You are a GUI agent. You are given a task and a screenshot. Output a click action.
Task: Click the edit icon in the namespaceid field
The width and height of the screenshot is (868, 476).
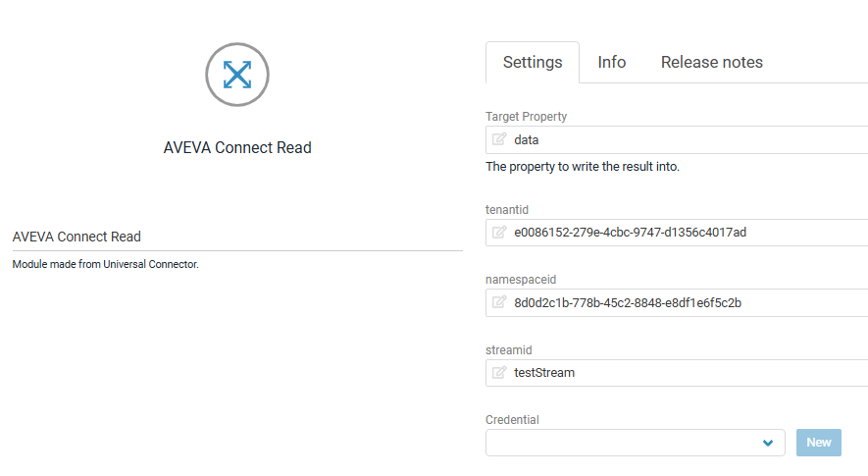pos(499,302)
